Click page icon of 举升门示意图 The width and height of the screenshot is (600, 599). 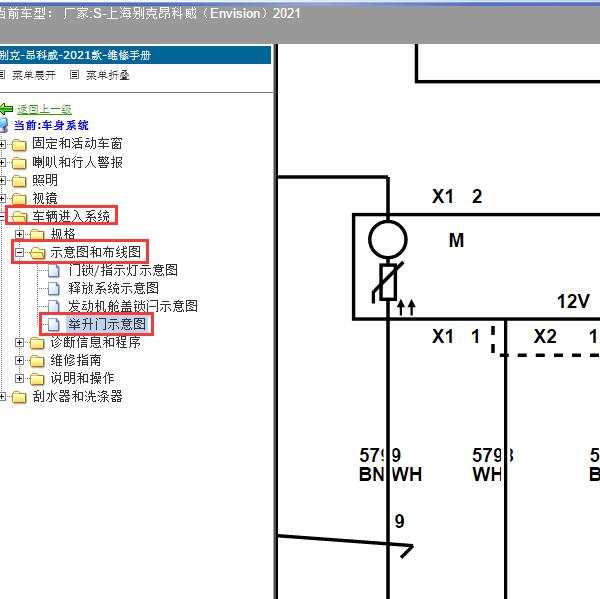[x=54, y=325]
